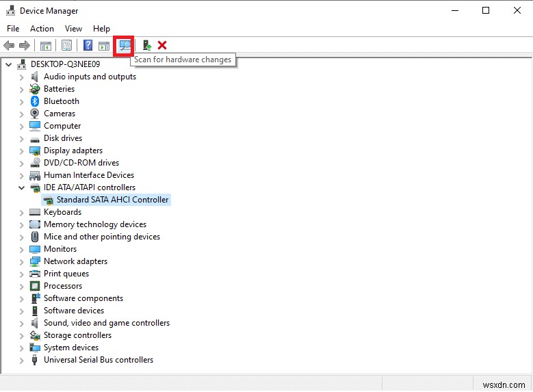Toggle the console tree toolbar icon
Screen dimensions: 533x392
pos(46,45)
